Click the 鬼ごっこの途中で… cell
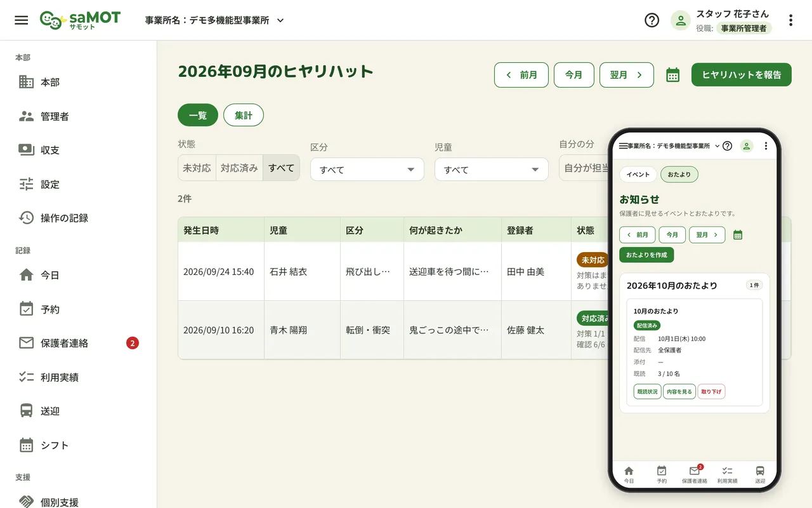Image resolution: width=812 pixels, height=508 pixels. coord(453,330)
